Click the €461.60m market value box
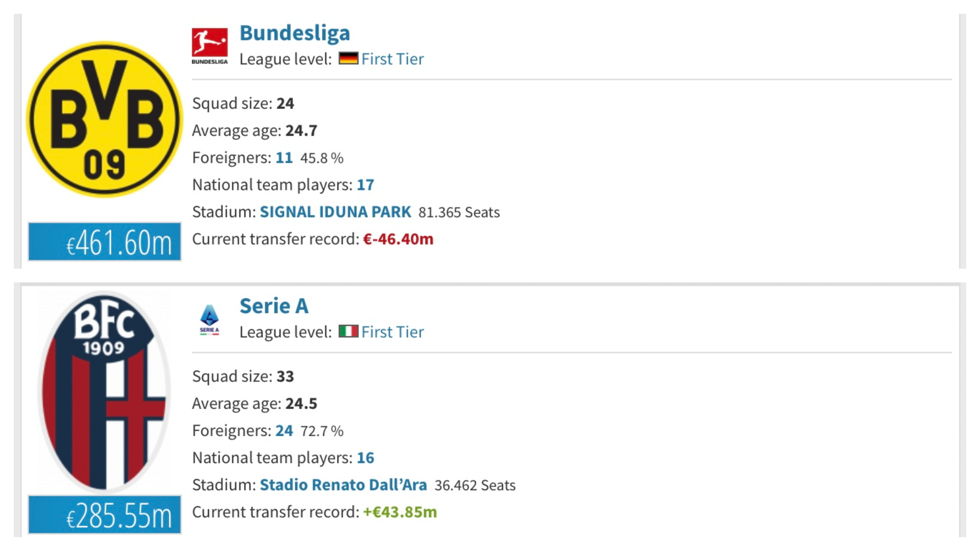Screen dimensions: 980x551 (105, 242)
